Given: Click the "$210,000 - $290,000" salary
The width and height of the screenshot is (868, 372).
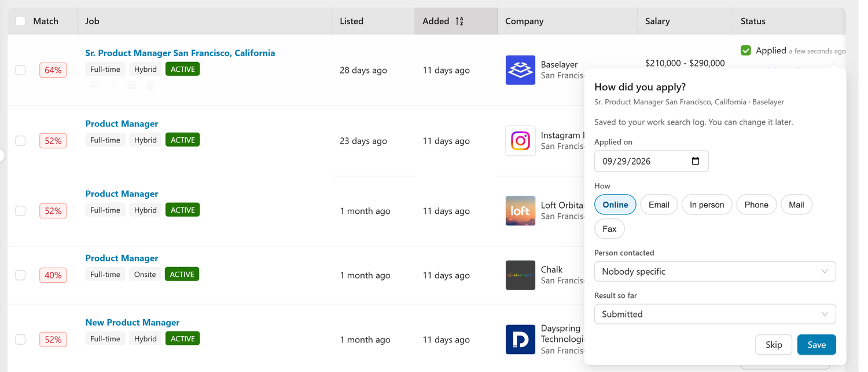Looking at the screenshot, I should (685, 63).
